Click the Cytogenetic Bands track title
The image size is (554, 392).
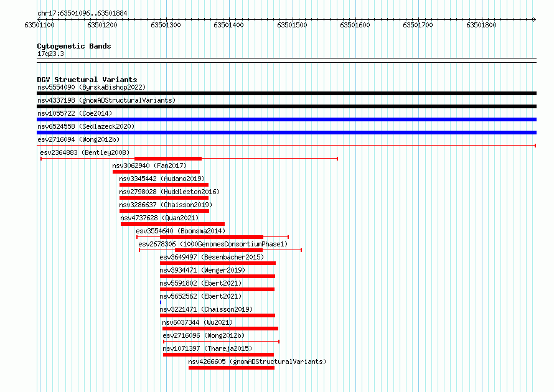[x=74, y=46]
